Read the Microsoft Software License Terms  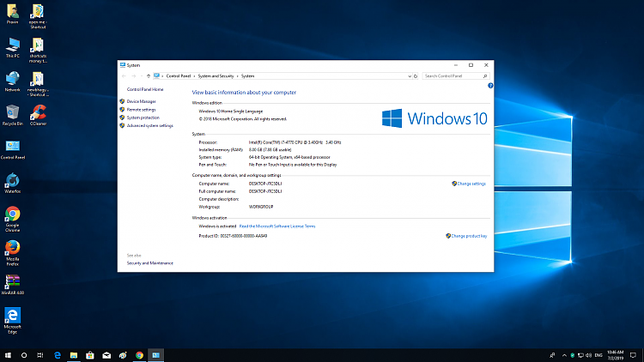pos(277,226)
